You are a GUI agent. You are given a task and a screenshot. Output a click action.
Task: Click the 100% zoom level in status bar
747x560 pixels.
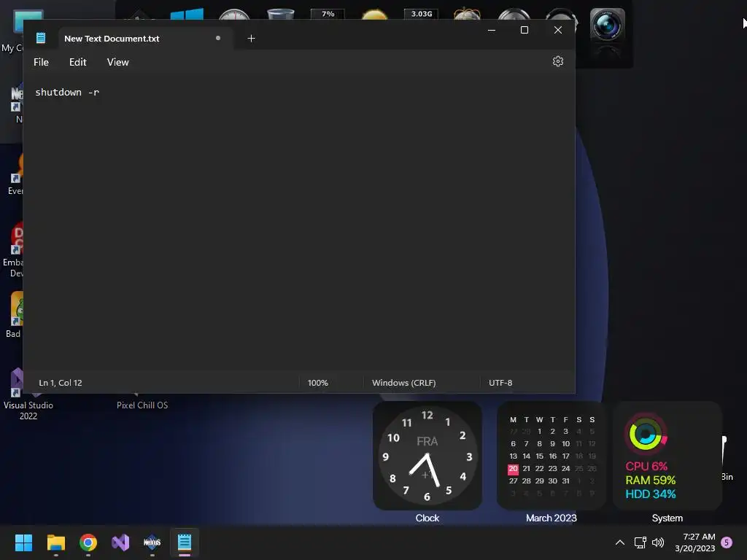(x=318, y=383)
